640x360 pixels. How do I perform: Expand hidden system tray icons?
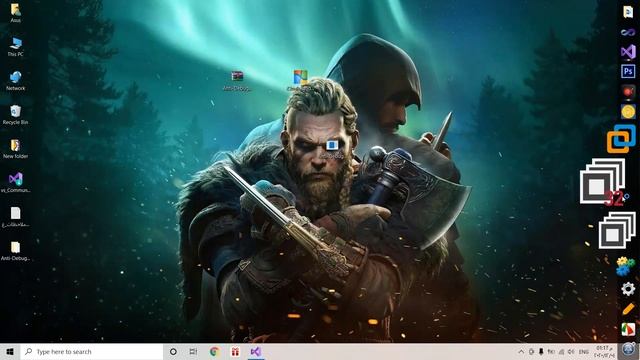[521, 351]
